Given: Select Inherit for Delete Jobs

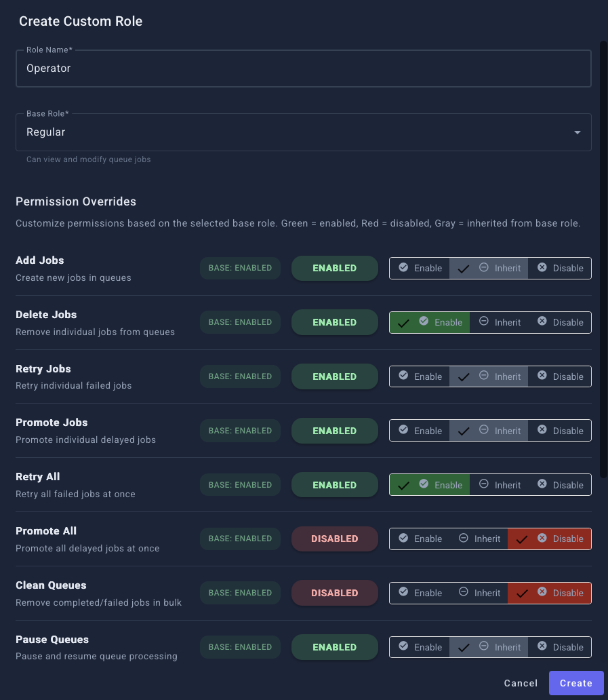Looking at the screenshot, I should 499,322.
